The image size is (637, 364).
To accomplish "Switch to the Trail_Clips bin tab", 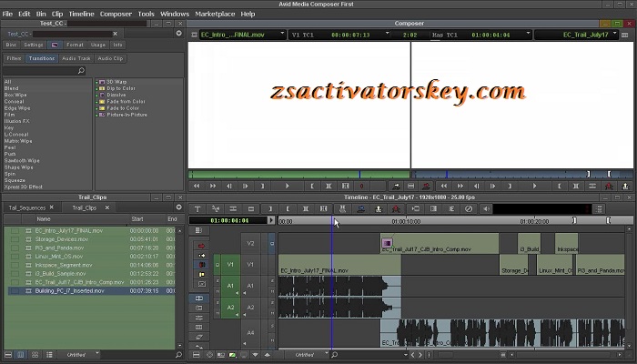I will click(85, 207).
